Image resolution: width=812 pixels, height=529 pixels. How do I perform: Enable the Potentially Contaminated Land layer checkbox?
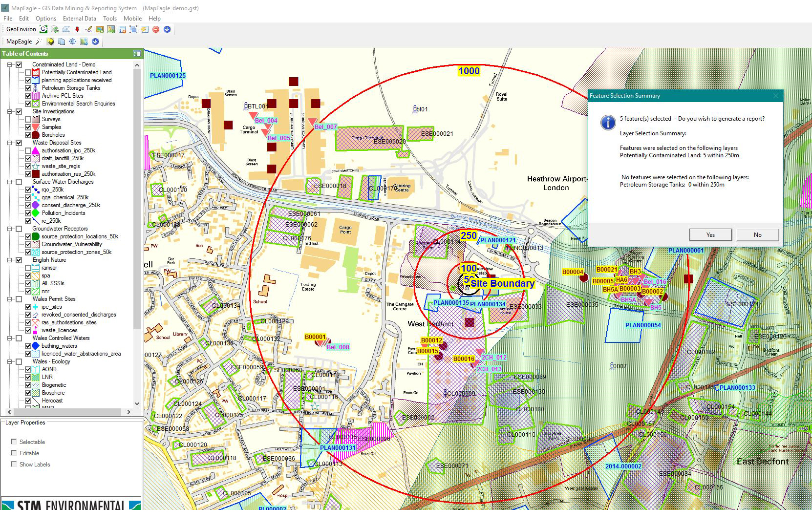(28, 72)
